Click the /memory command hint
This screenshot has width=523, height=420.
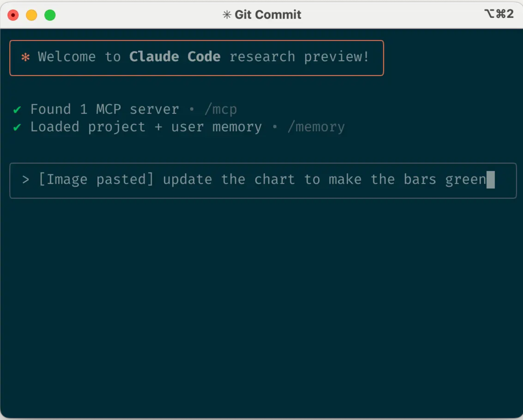(316, 127)
